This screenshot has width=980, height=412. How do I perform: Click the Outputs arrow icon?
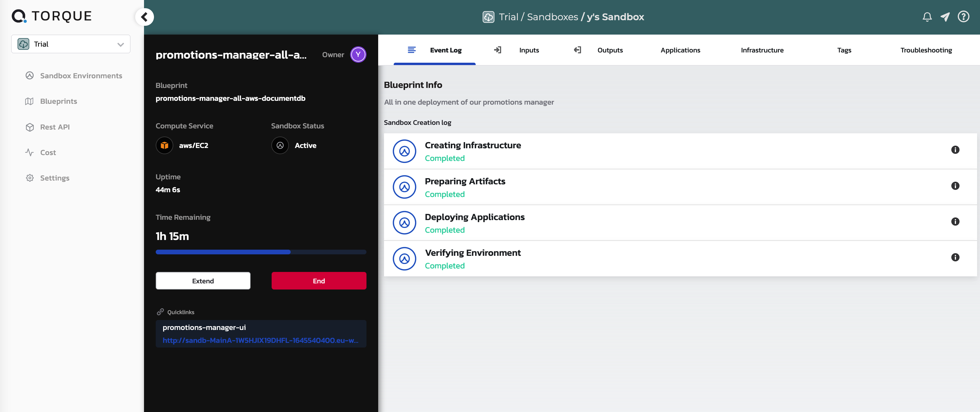pyautogui.click(x=577, y=50)
